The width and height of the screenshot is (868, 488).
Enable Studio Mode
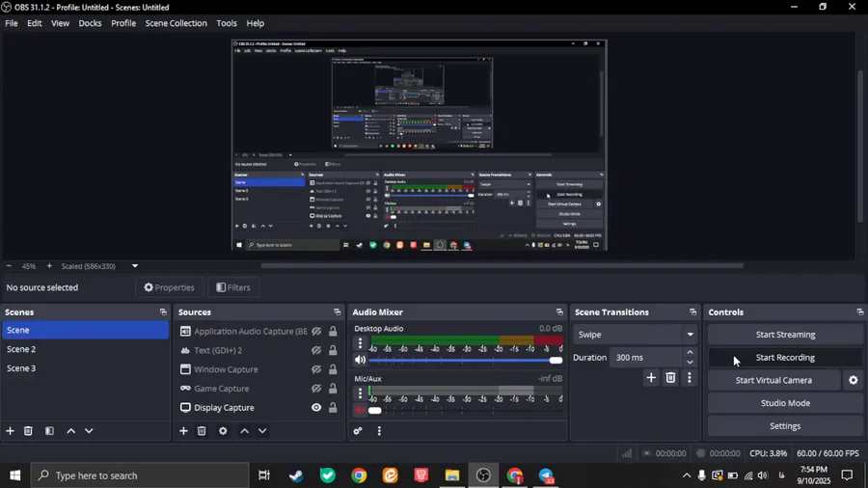click(785, 403)
